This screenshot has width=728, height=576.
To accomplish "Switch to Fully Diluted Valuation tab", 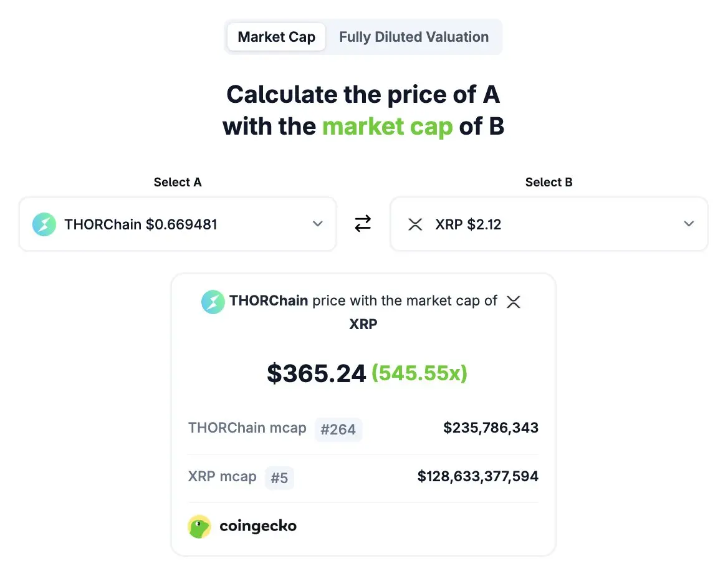I will click(x=413, y=37).
